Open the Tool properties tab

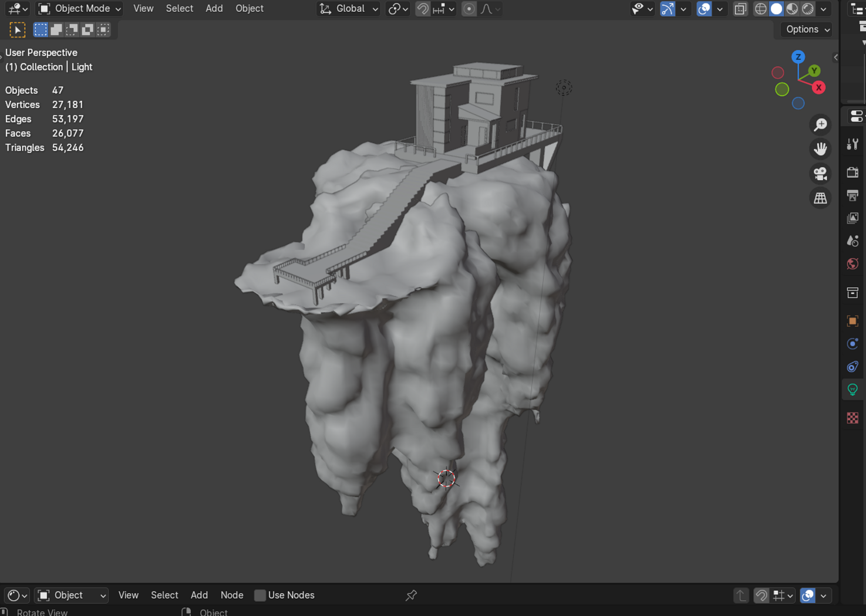(x=852, y=144)
